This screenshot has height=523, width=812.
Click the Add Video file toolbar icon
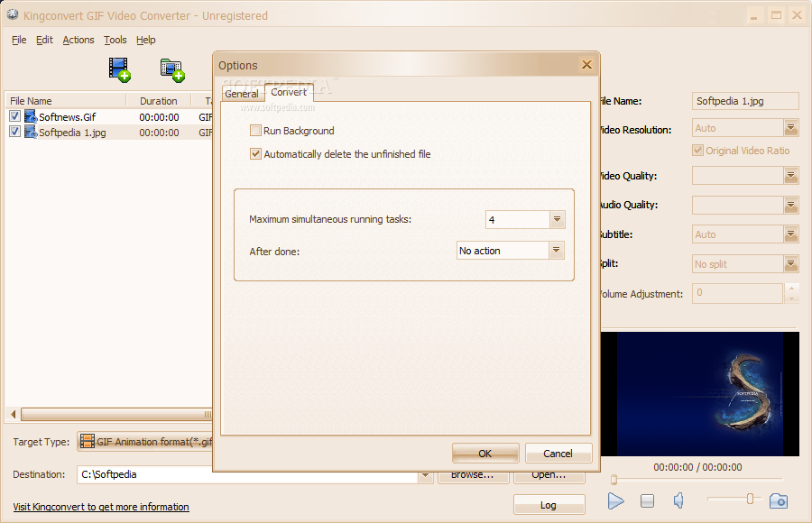[119, 69]
